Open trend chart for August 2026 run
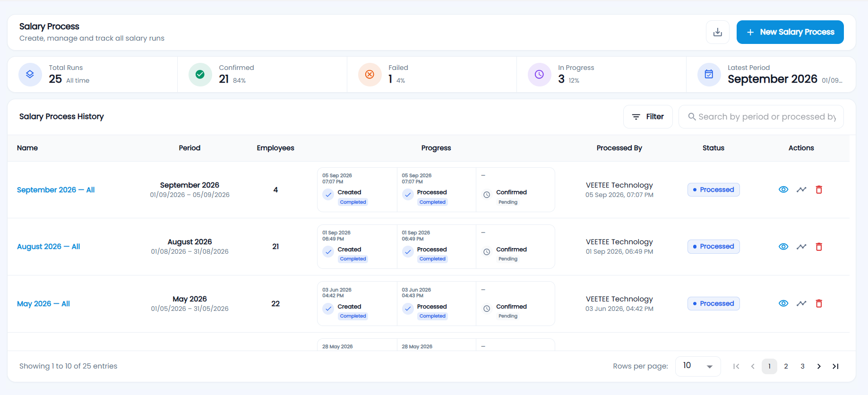This screenshot has height=395, width=868. click(801, 247)
